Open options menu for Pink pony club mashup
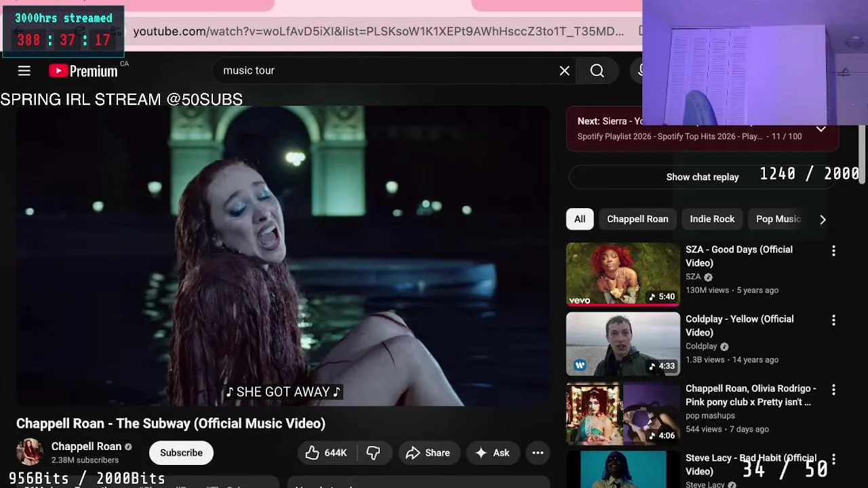Screen dimensions: 868x488 [833, 390]
